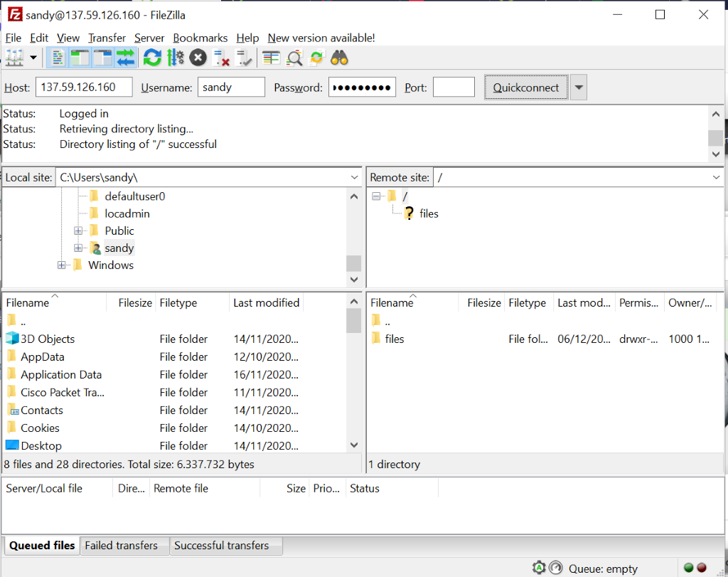The height and width of the screenshot is (577, 728).
Task: Reconnect to last server icon
Action: pyautogui.click(x=244, y=58)
